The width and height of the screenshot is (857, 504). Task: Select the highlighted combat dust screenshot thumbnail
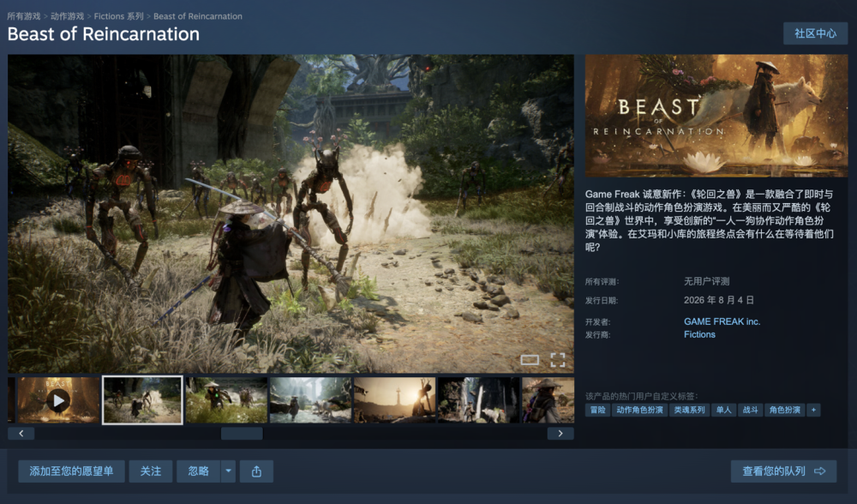[x=142, y=400]
